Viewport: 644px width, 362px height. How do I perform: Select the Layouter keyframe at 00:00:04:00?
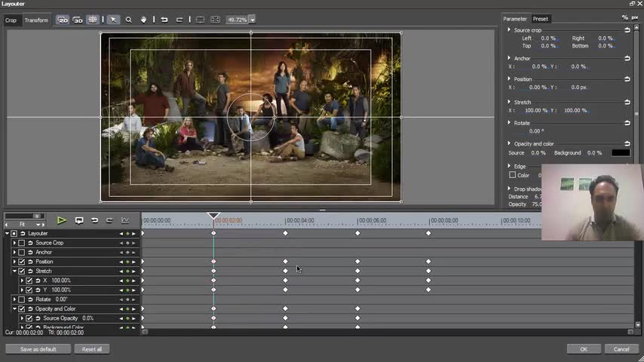click(286, 233)
